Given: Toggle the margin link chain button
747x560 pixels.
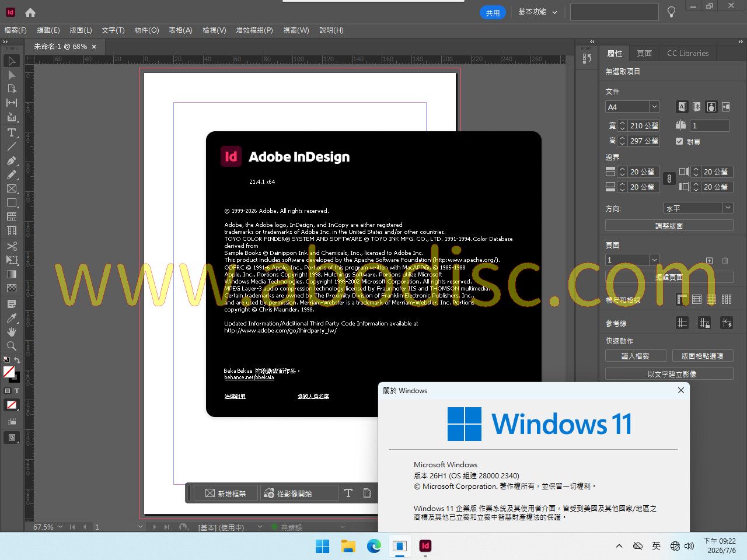Looking at the screenshot, I should pyautogui.click(x=669, y=179).
